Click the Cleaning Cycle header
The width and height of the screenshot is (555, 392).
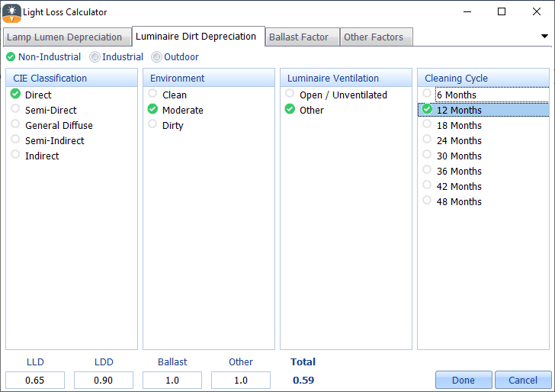483,78
